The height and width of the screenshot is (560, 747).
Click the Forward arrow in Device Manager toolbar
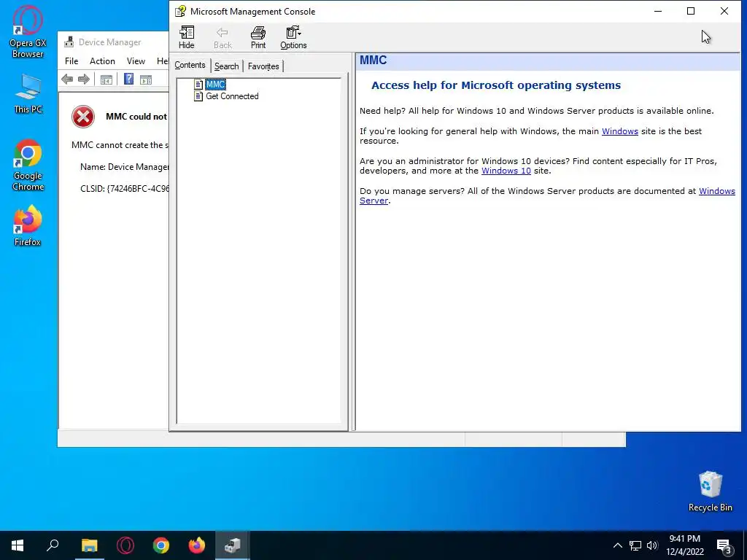click(84, 79)
